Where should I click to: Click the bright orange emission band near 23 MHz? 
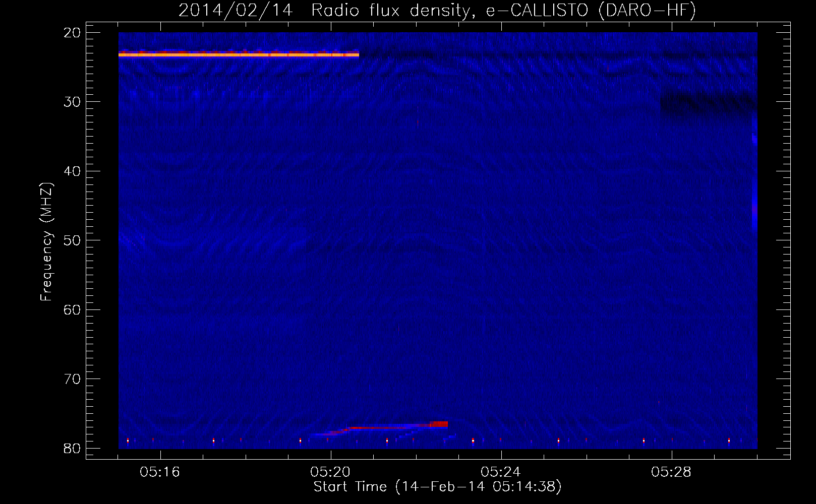239,54
